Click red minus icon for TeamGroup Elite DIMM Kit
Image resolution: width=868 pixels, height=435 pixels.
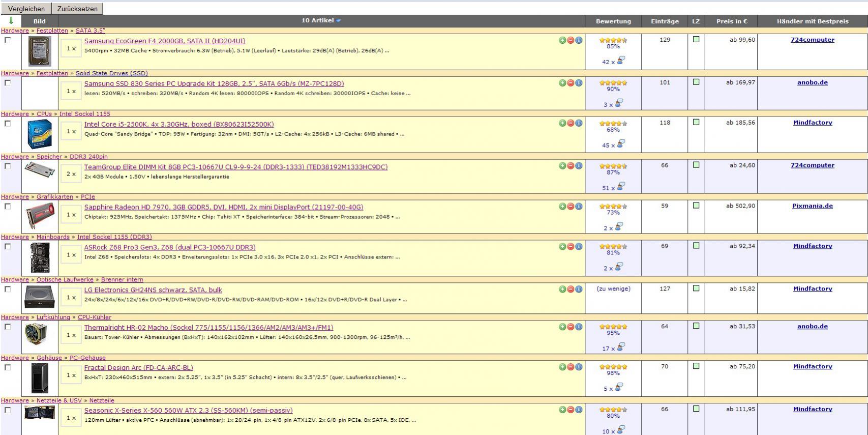[x=571, y=166]
